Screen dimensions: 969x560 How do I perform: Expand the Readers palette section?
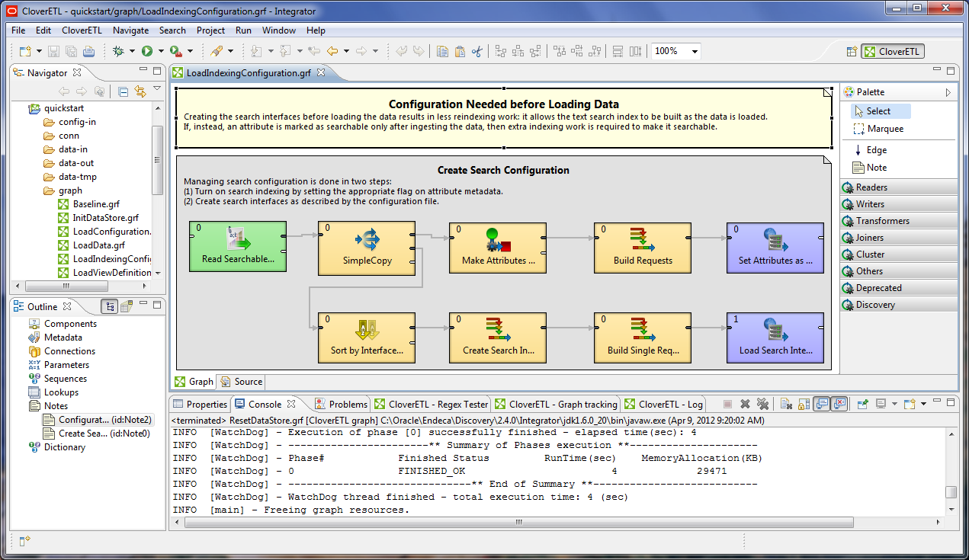tap(898, 187)
